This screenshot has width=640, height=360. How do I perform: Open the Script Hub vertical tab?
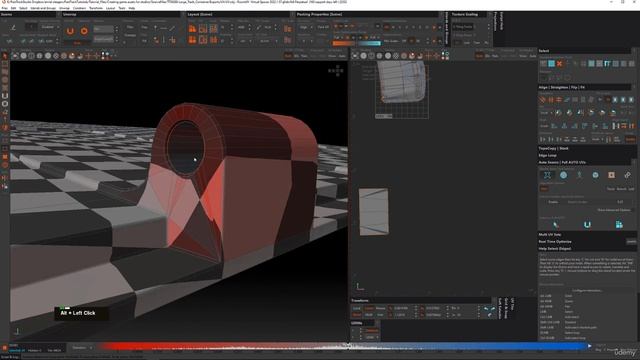point(501,21)
